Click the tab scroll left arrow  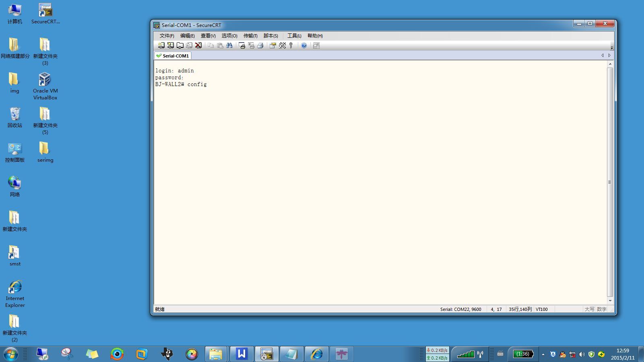[x=603, y=56]
